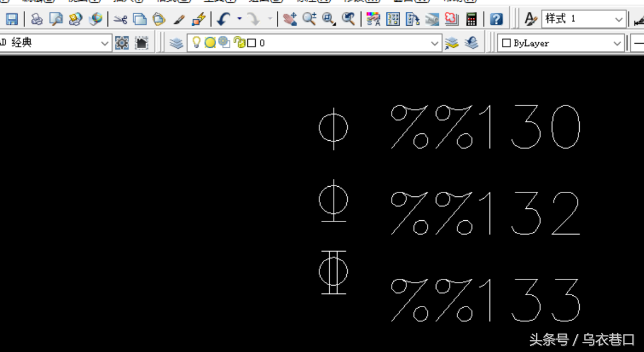Viewport: 644px width, 352px height.
Task: Toggle layer 0 on/off lightbulb
Action: point(196,42)
